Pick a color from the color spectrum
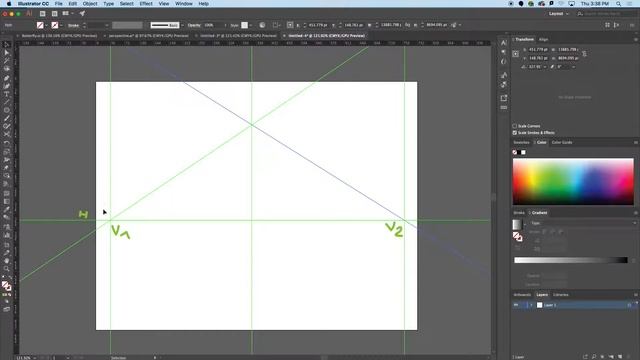The height and width of the screenshot is (360, 640). [573, 182]
